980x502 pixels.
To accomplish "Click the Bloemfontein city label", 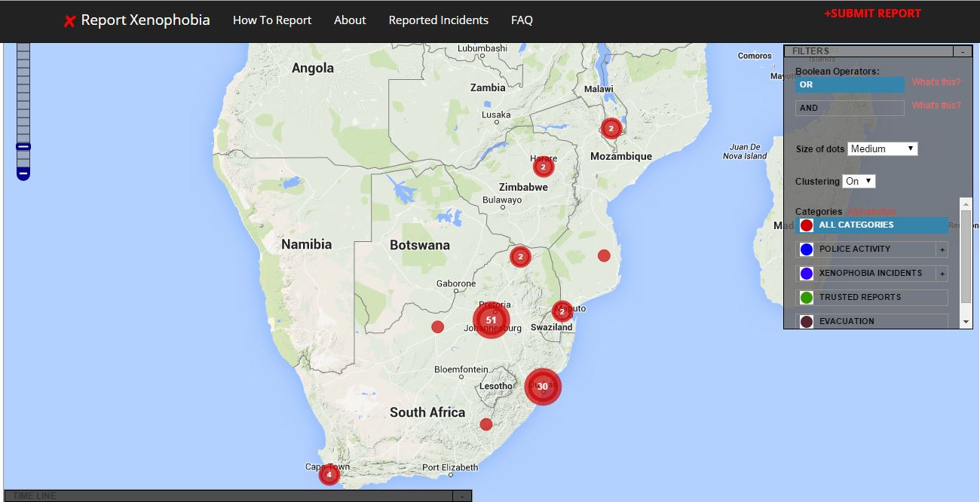I will (x=461, y=369).
